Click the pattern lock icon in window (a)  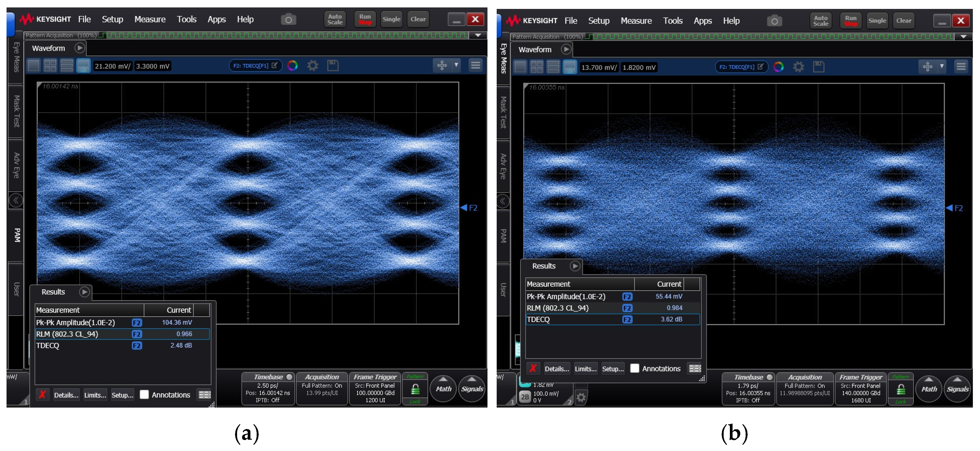click(x=415, y=389)
